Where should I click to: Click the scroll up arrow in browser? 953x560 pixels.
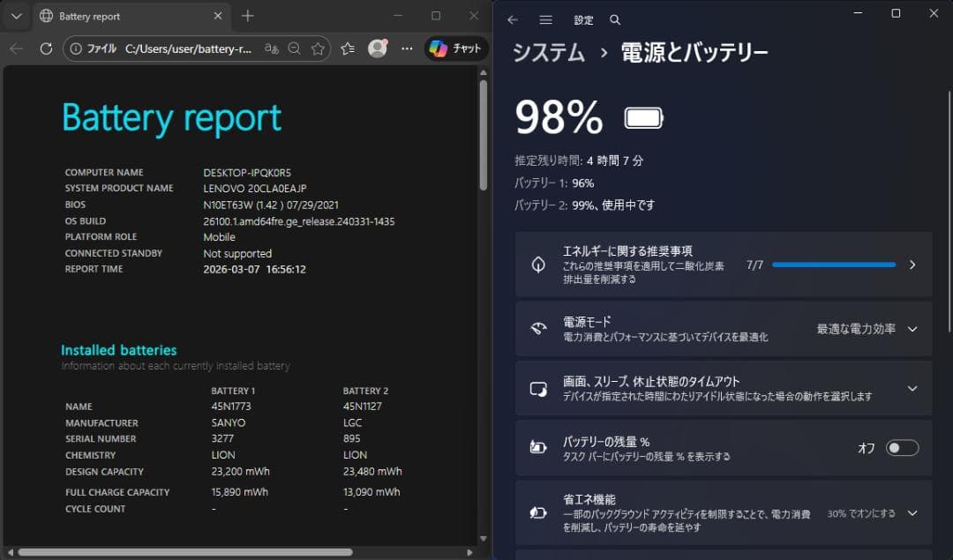484,73
